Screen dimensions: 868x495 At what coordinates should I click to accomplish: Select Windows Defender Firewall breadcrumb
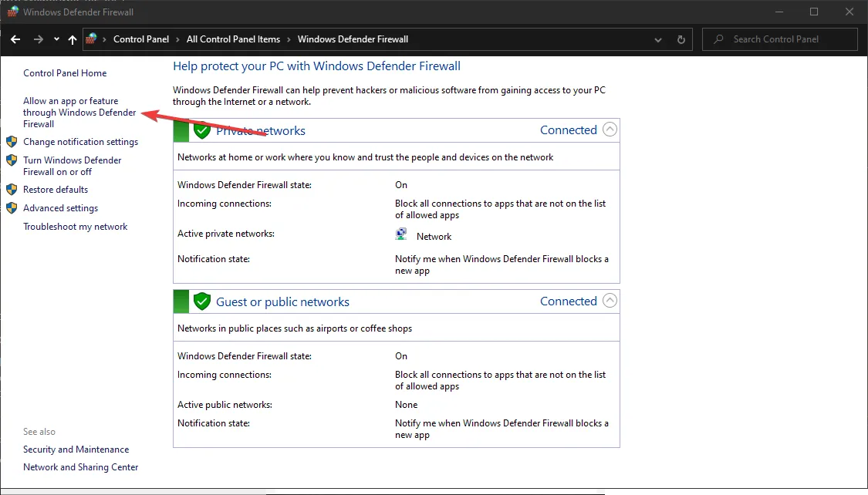point(353,39)
